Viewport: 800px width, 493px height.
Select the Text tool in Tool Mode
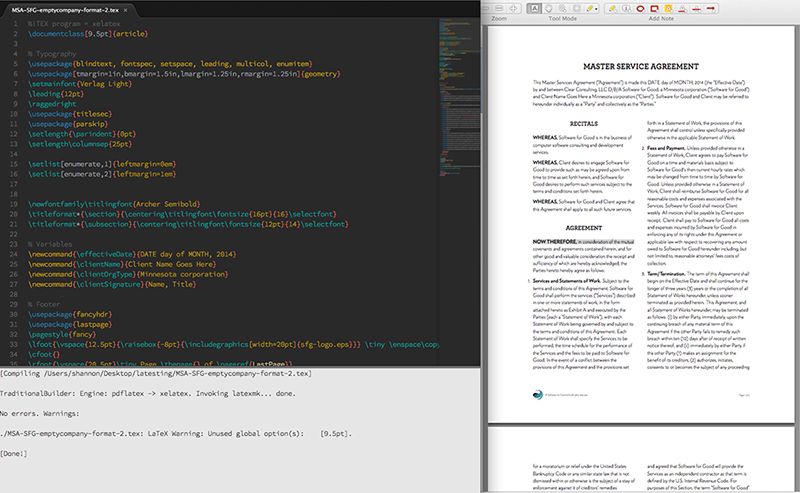(x=535, y=8)
